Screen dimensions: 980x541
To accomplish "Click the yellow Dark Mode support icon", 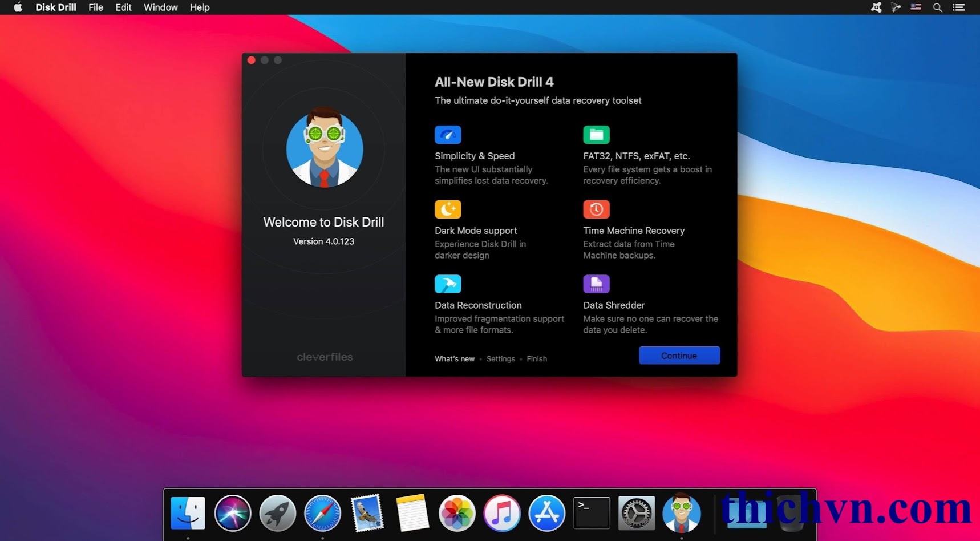I will coord(448,209).
